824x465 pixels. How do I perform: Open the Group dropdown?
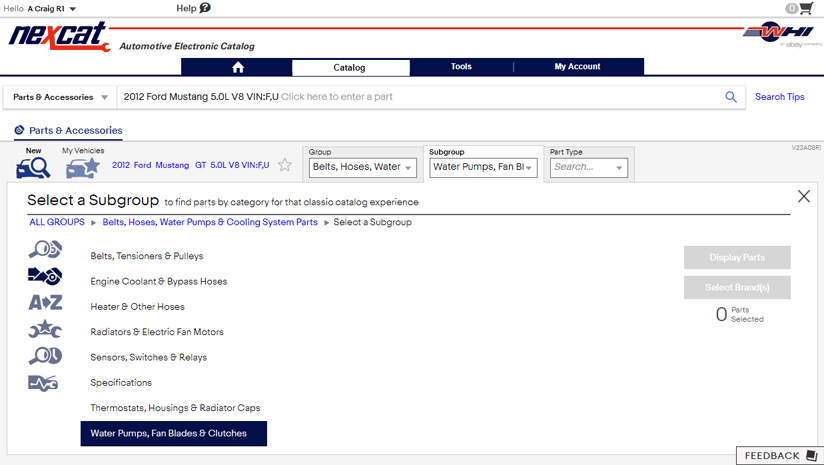[363, 167]
